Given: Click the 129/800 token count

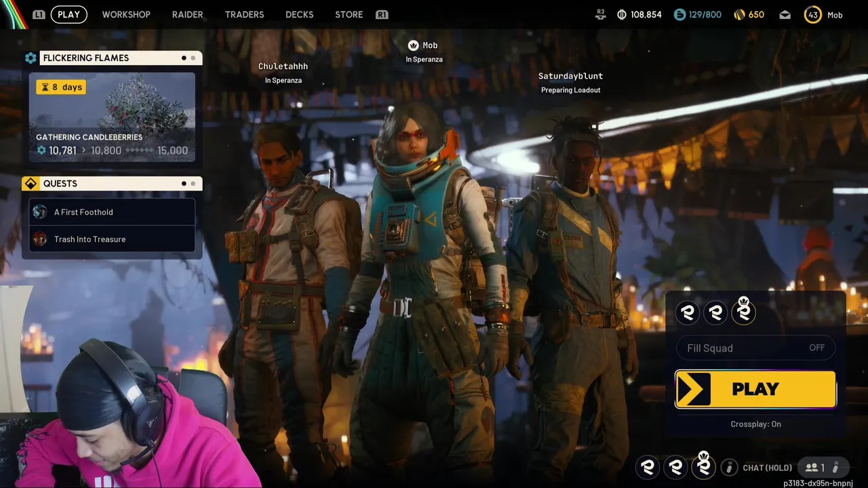Looking at the screenshot, I should [x=705, y=14].
